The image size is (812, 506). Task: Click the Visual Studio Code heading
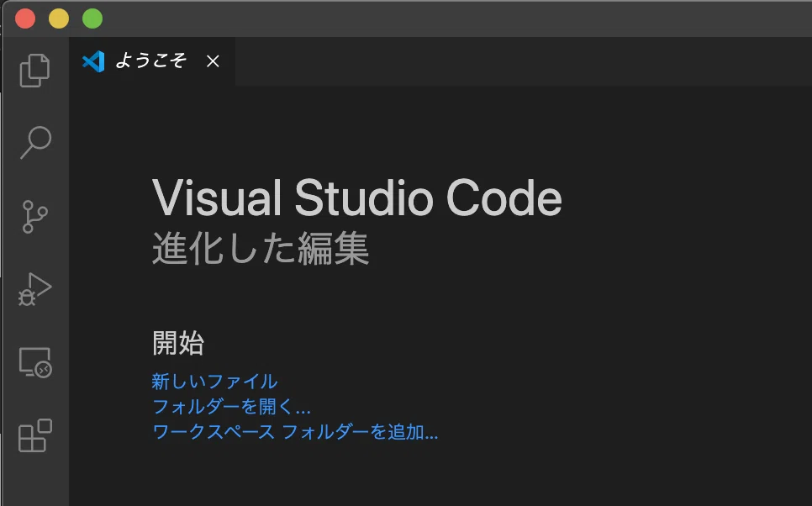pos(356,198)
